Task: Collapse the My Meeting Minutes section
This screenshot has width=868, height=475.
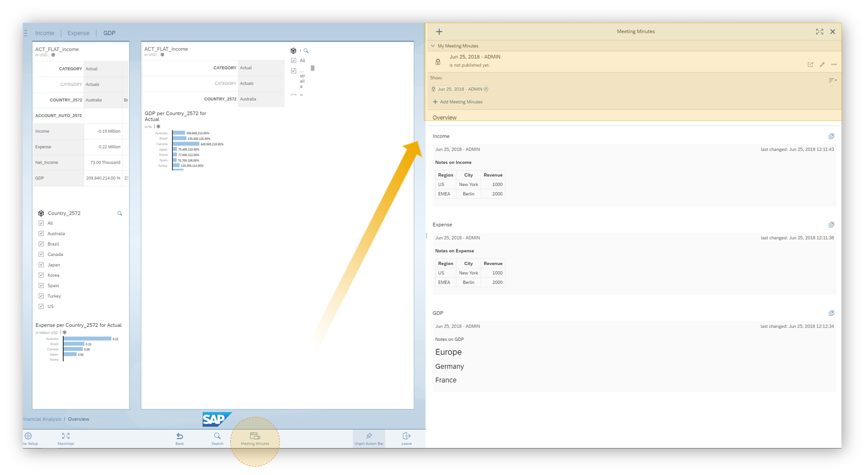Action: click(433, 46)
